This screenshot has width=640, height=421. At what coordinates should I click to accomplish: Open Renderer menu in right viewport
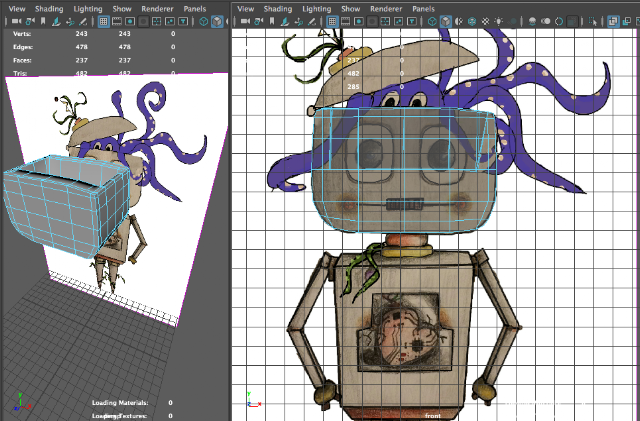pos(386,9)
